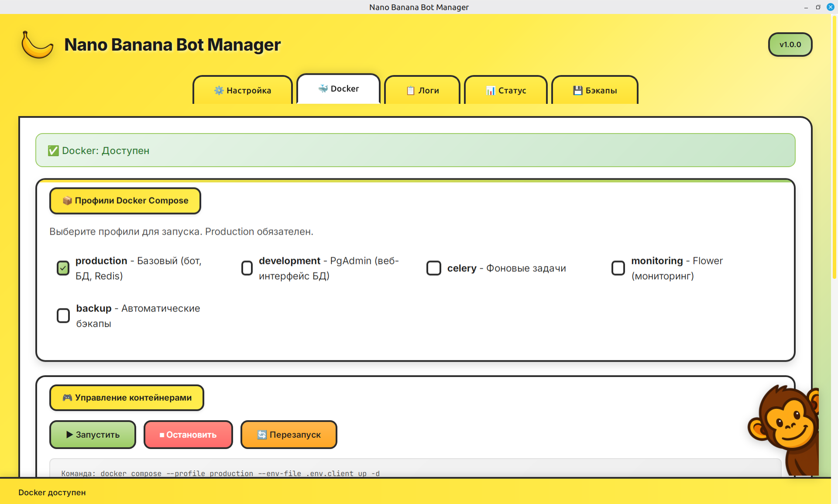Enable the development profile checkbox
The image size is (838, 504).
[x=247, y=268]
